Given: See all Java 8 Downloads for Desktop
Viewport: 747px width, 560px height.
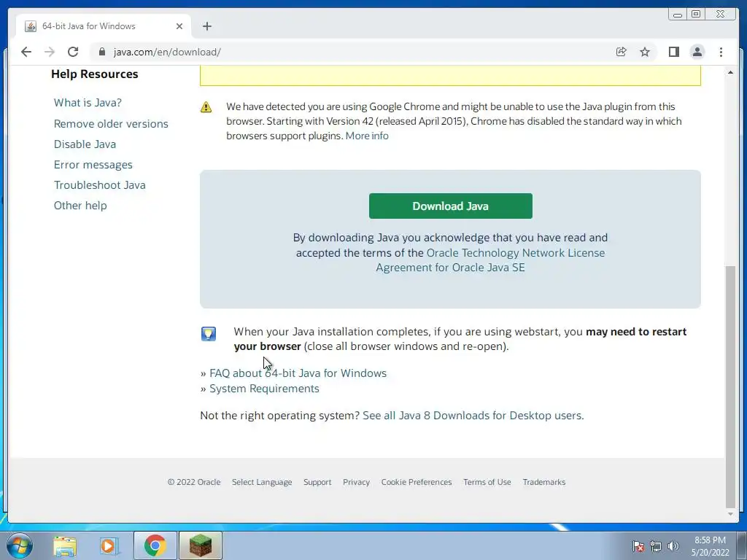Looking at the screenshot, I should tap(473, 415).
